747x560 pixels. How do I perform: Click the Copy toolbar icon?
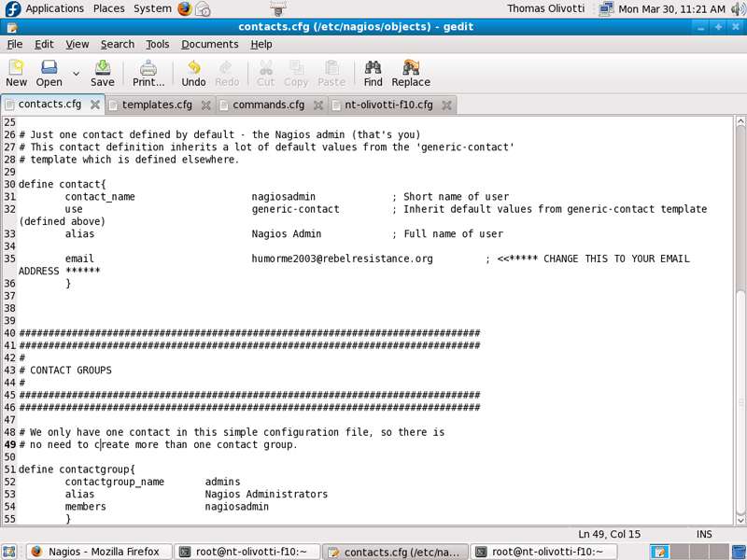coord(296,74)
